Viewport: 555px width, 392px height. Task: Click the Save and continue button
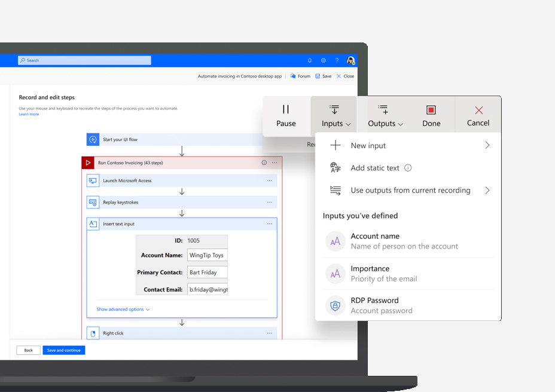coord(64,350)
